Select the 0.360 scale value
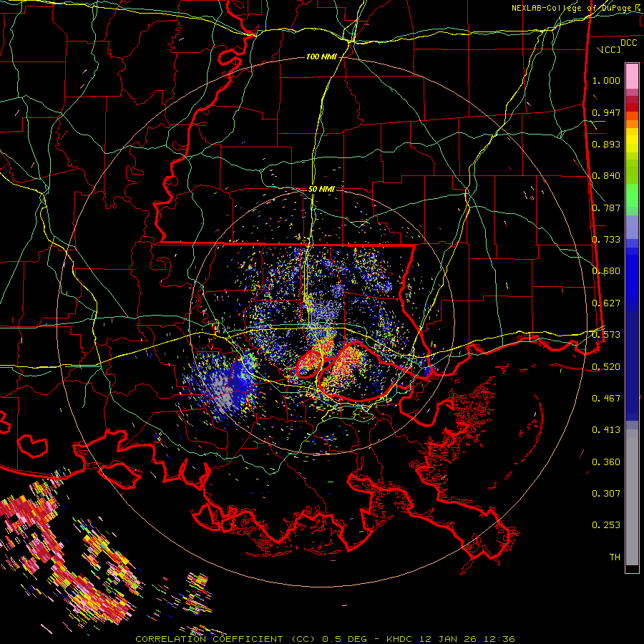Image resolution: width=644 pixels, height=644 pixels. (x=606, y=462)
